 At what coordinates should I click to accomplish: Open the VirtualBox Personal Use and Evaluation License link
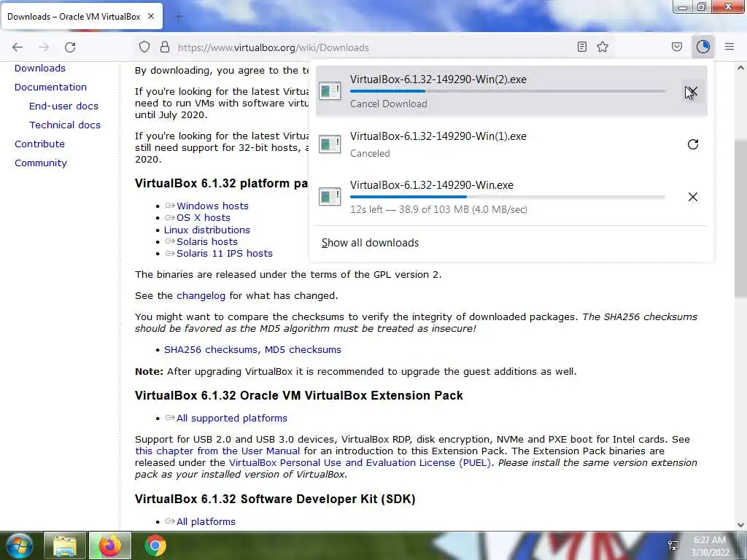point(360,463)
